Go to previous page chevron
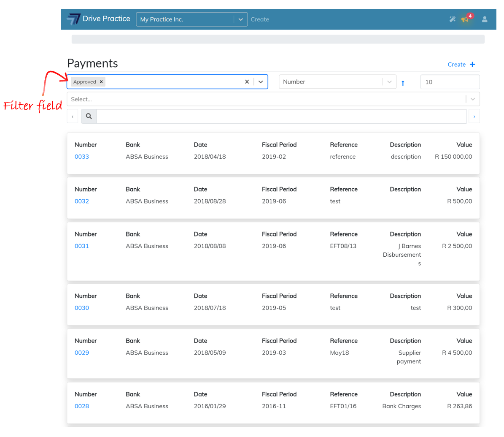Image resolution: width=504 pixels, height=437 pixels. 72,117
